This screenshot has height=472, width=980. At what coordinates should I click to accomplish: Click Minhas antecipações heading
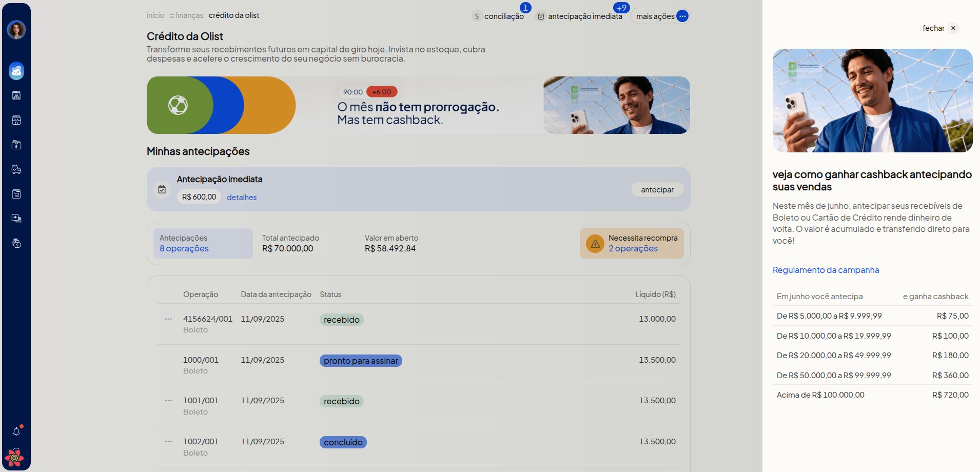(x=198, y=151)
